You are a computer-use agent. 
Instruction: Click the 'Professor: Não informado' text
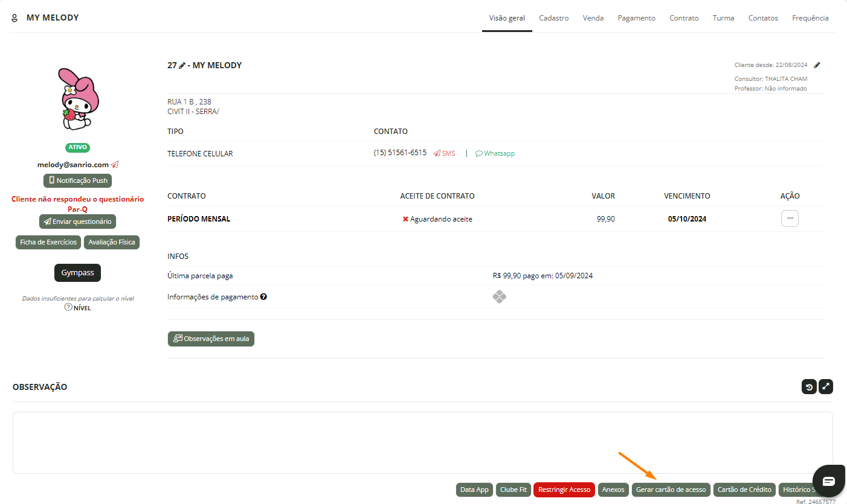pos(771,89)
